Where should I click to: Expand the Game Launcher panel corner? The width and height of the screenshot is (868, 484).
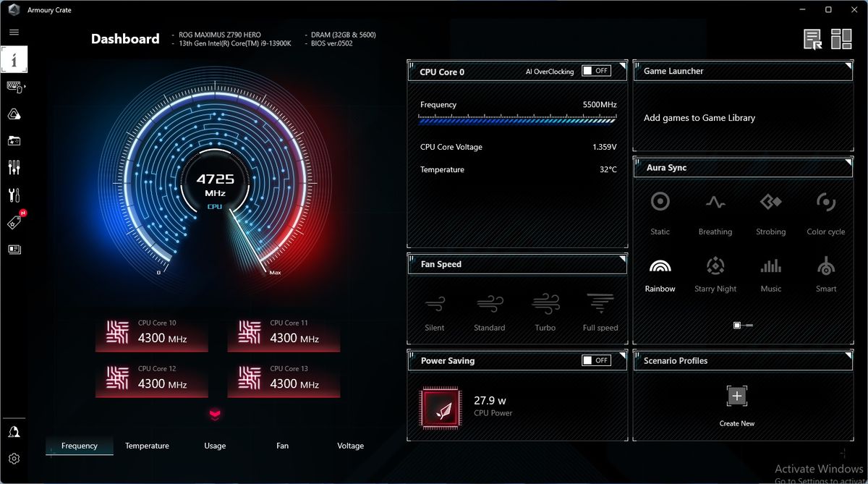pos(848,66)
